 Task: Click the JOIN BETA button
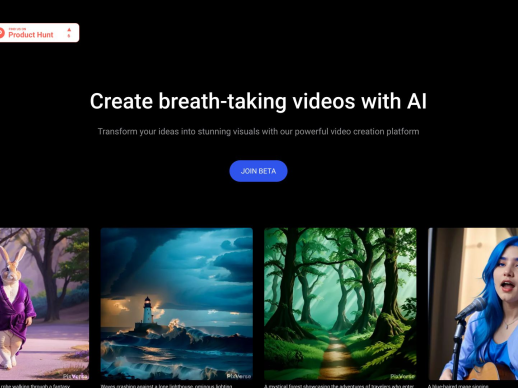[258, 171]
